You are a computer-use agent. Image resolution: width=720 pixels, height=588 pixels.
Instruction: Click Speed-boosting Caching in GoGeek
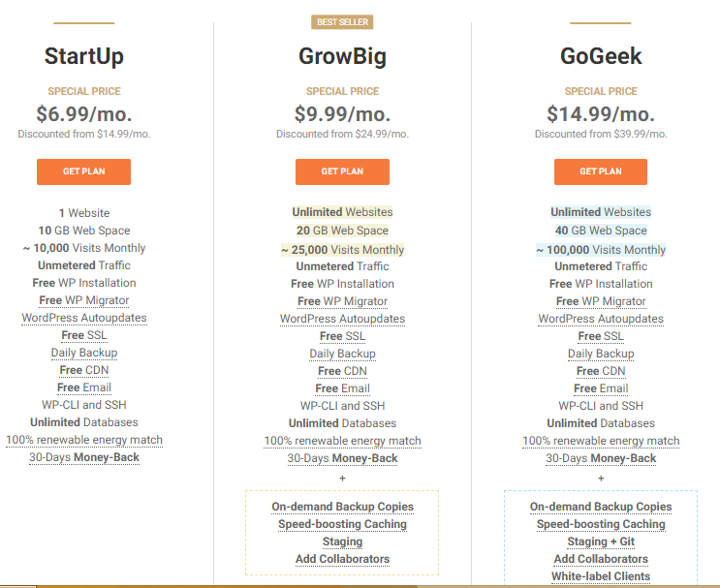(601, 524)
